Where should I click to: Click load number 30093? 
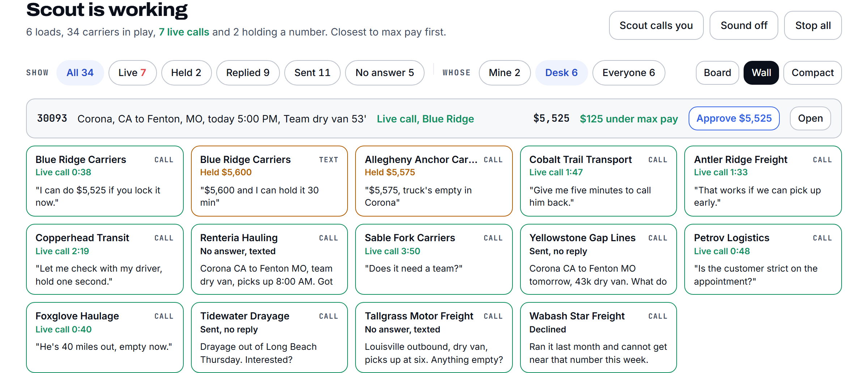click(52, 118)
